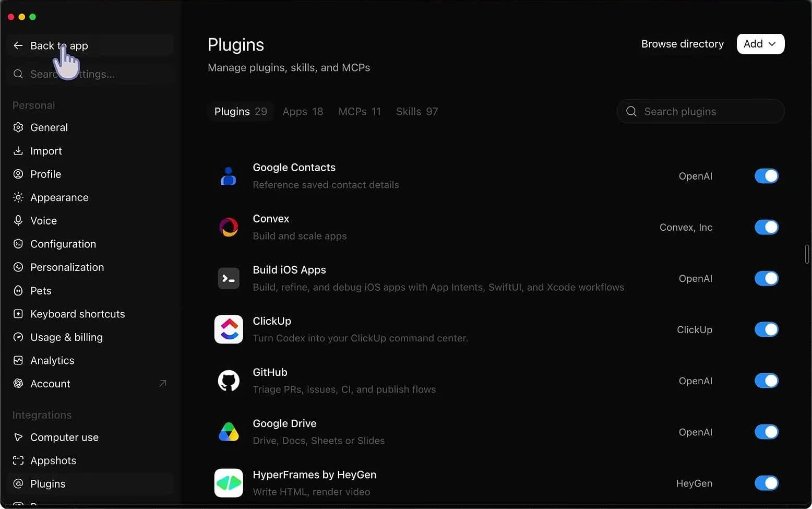Click the Profile person icon
Image resolution: width=812 pixels, height=509 pixels.
click(x=18, y=174)
